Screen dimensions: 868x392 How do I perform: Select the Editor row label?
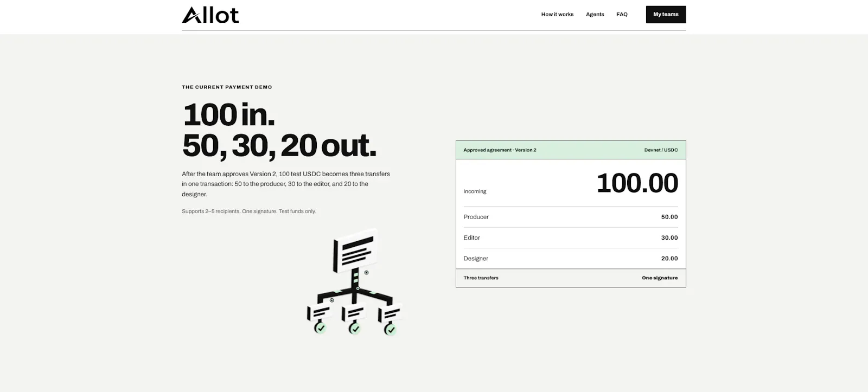click(471, 237)
